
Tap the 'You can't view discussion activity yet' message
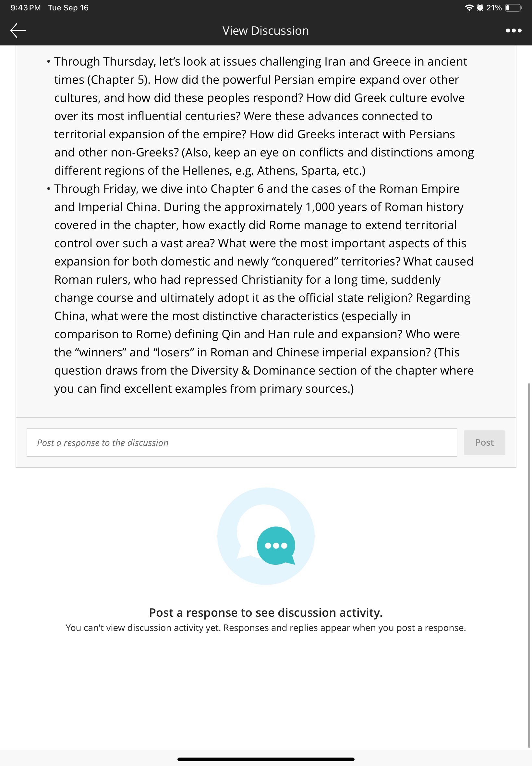pos(266,628)
